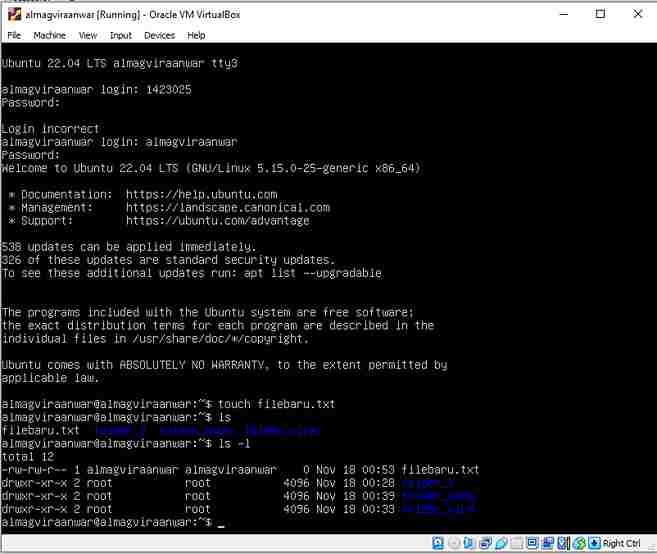This screenshot has width=657, height=554.
Task: Open the Machine menu
Action: coord(49,36)
